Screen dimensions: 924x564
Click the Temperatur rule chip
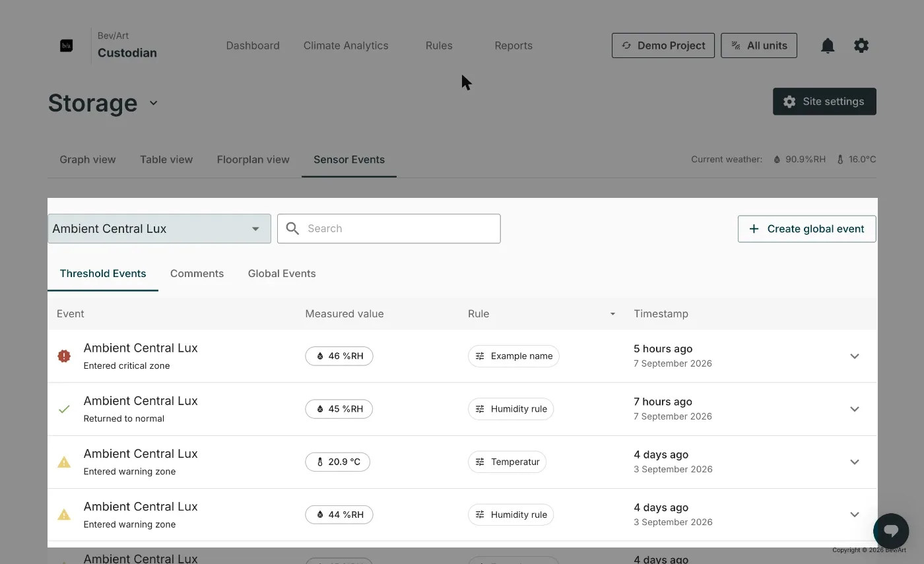point(507,462)
